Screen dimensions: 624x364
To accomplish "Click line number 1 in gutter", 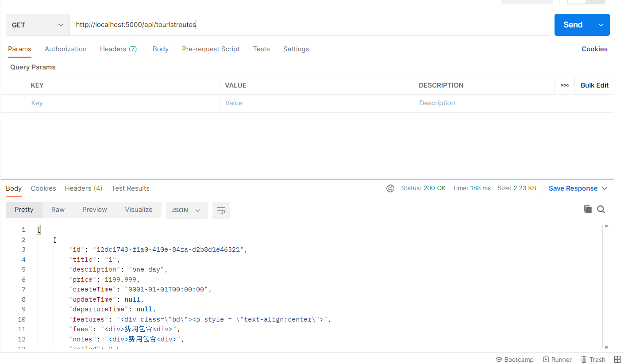I will 24,230.
